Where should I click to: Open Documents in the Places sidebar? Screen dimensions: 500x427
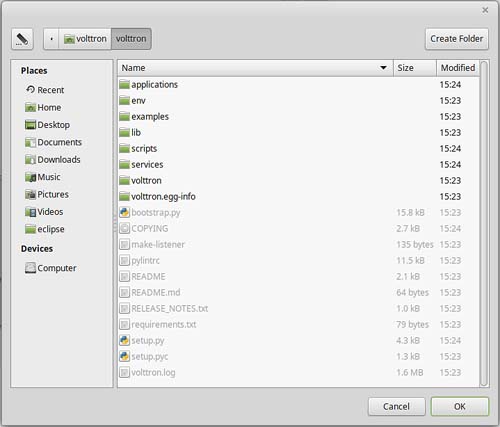coord(53,142)
